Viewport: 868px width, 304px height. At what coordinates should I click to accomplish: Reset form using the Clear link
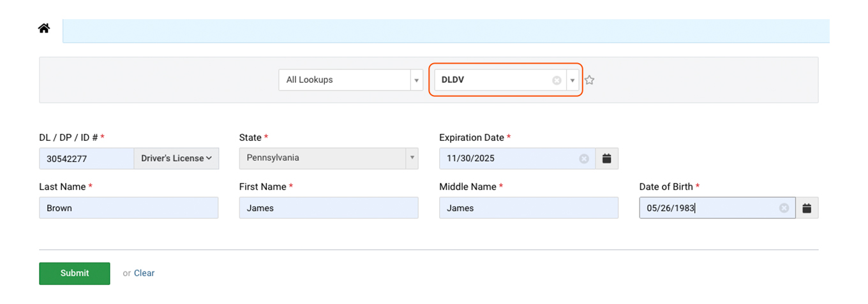tap(144, 273)
